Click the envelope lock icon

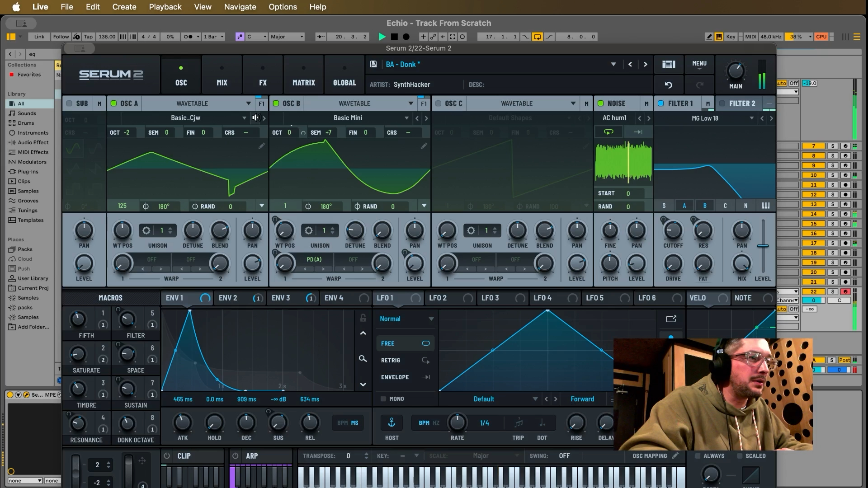[363, 318]
